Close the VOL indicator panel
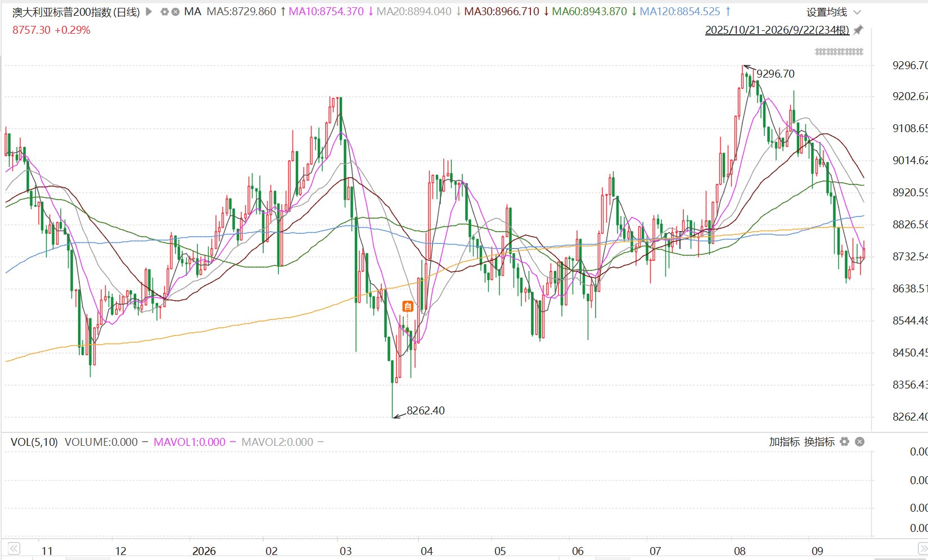Viewport: 928px width, 560px height. [859, 441]
